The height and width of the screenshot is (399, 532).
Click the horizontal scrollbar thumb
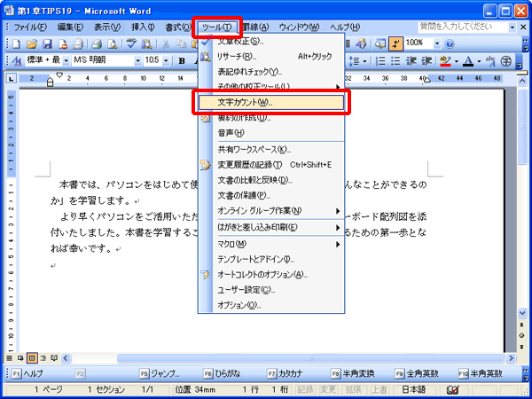pos(310,358)
